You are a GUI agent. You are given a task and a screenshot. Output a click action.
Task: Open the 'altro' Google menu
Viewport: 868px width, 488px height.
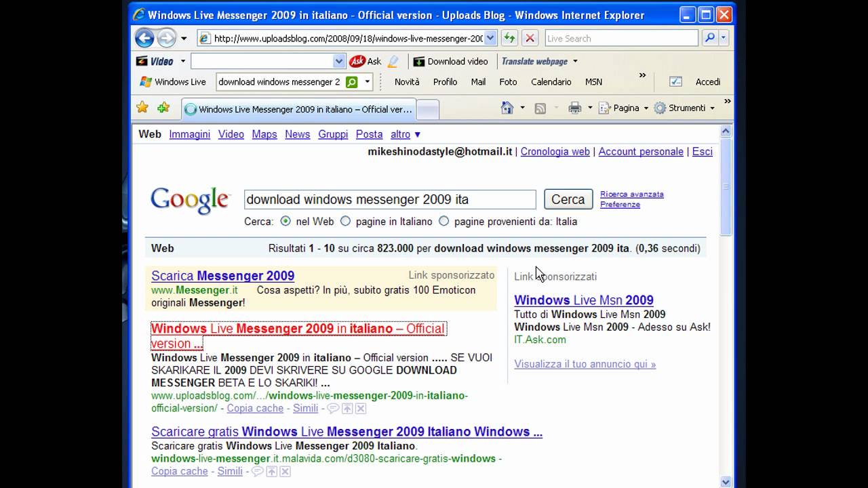pyautogui.click(x=406, y=134)
